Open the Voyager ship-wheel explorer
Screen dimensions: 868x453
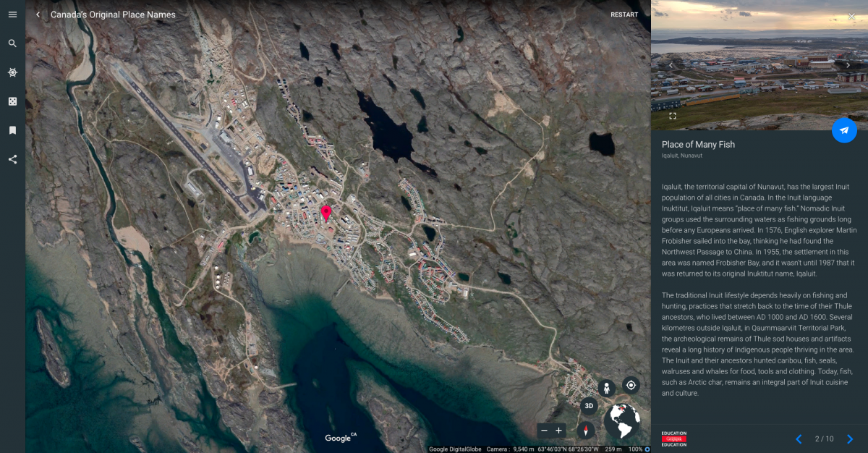pyautogui.click(x=12, y=72)
